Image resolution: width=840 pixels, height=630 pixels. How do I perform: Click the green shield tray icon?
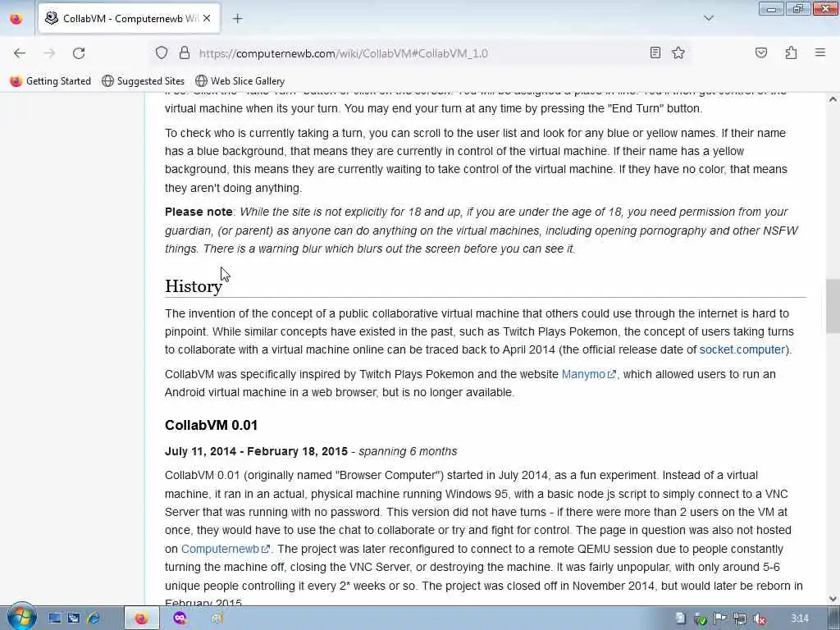tap(701, 619)
